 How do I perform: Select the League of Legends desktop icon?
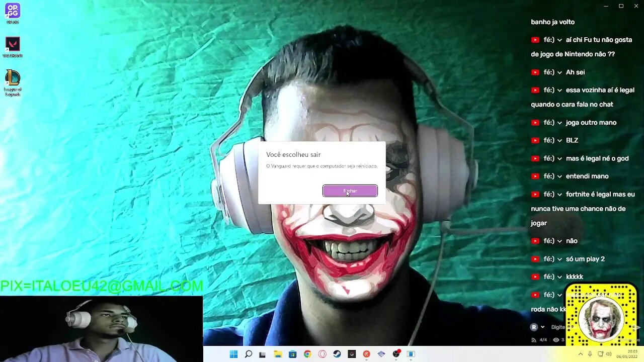pos(13,83)
